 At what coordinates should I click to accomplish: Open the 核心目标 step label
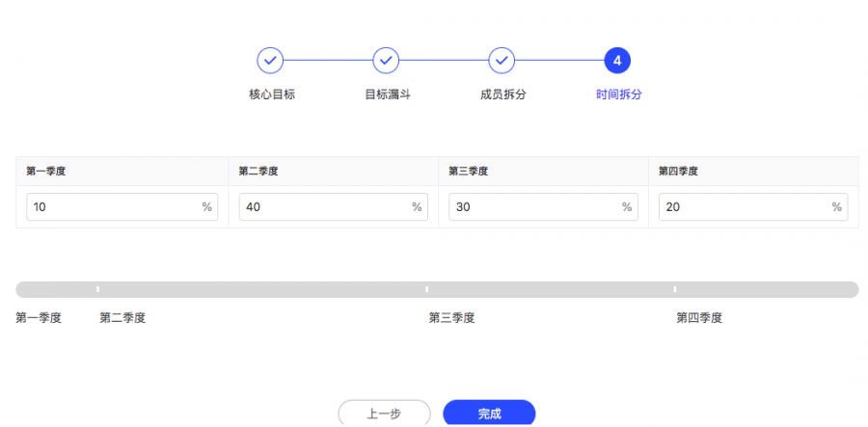point(272,94)
